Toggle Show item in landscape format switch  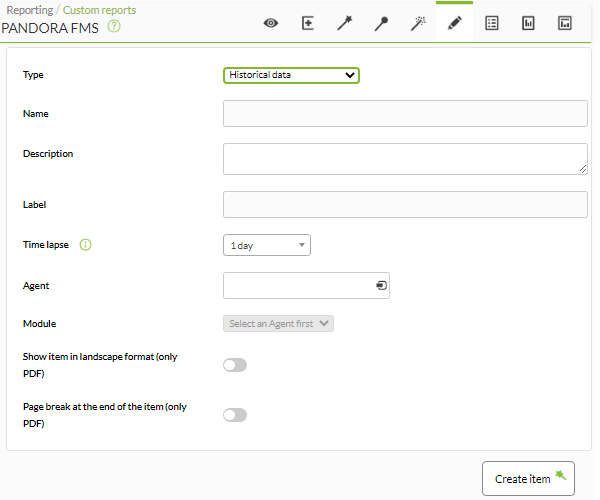tap(235, 365)
